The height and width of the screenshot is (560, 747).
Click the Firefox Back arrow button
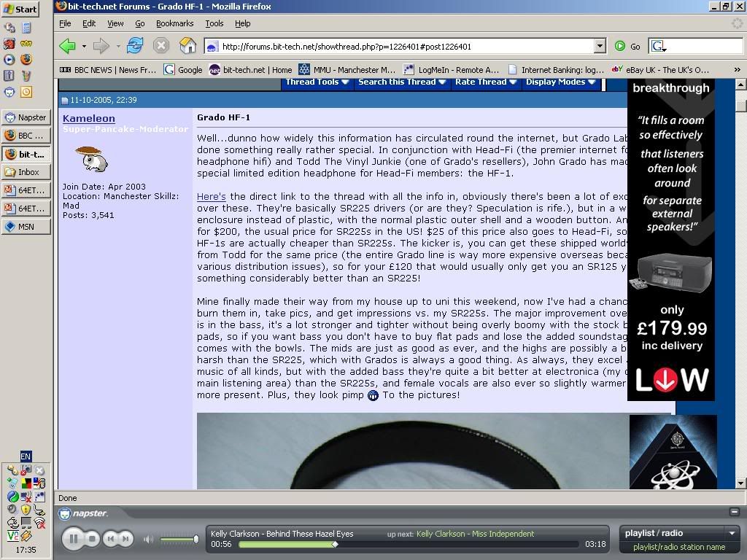click(x=68, y=46)
